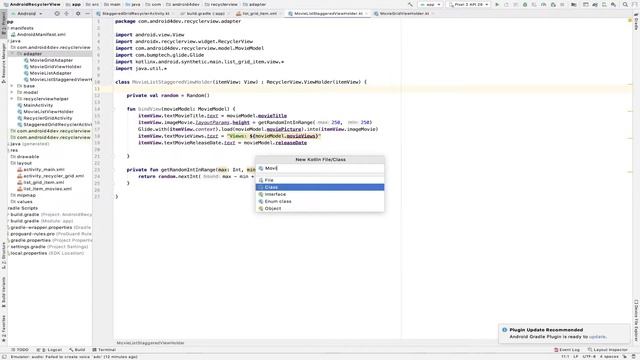Run the app with the play icon
This screenshot has height=360, width=640.
pos(497,4)
